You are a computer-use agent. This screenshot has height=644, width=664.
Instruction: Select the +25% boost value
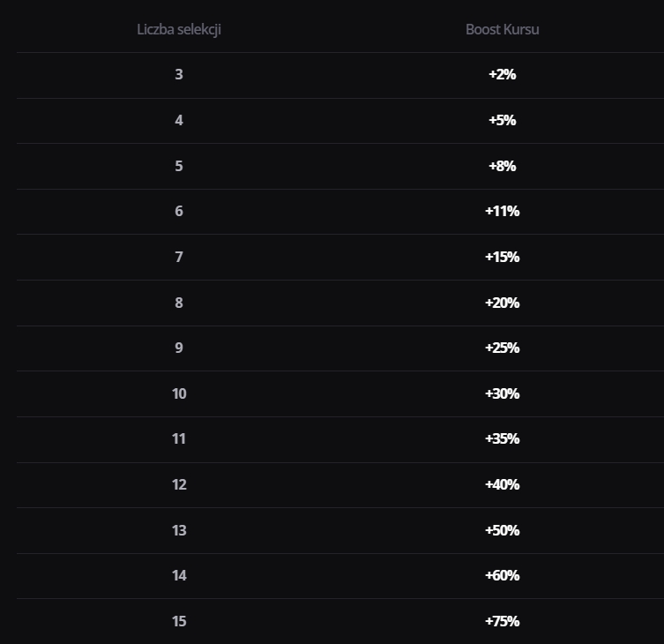click(503, 348)
